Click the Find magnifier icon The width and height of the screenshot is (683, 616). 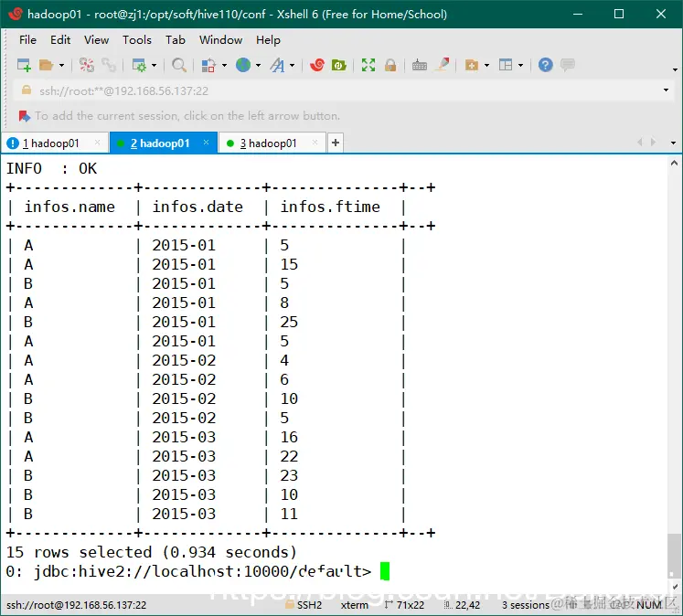(178, 65)
